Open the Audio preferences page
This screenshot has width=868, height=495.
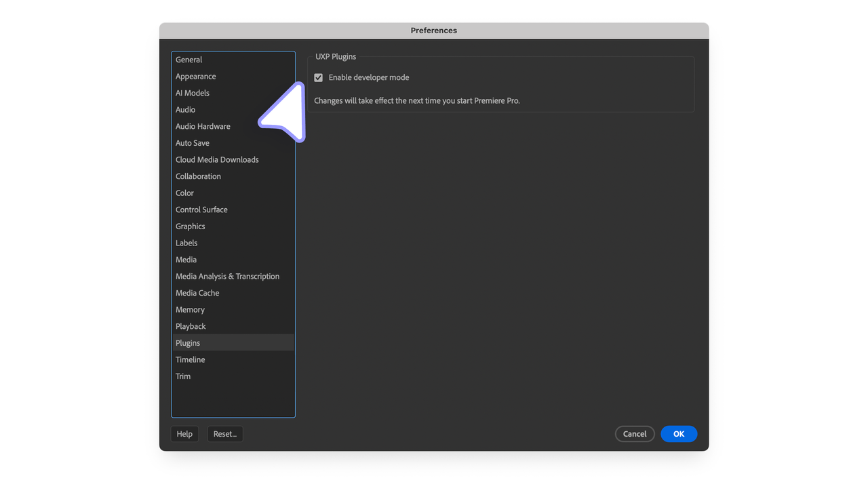click(x=185, y=109)
